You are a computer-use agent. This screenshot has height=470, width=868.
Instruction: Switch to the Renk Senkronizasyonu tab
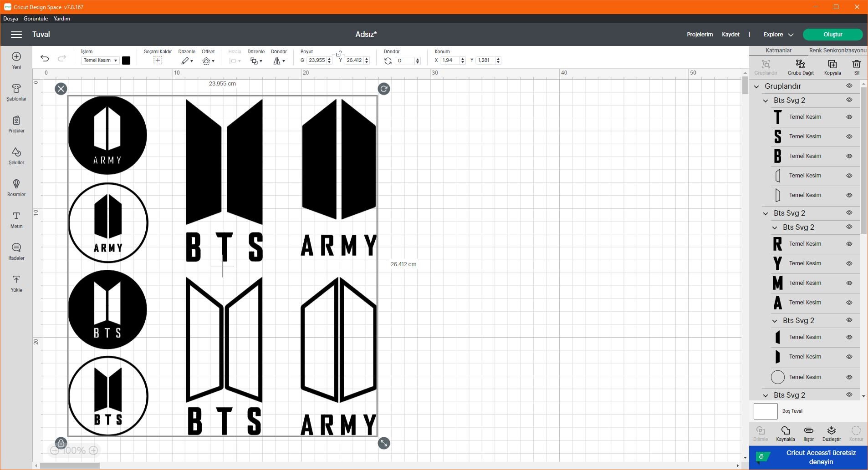tap(838, 50)
